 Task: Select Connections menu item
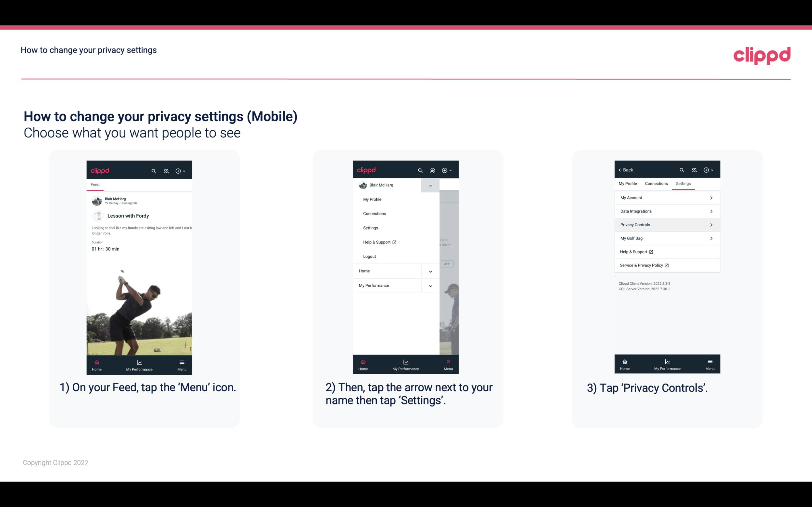pos(375,213)
